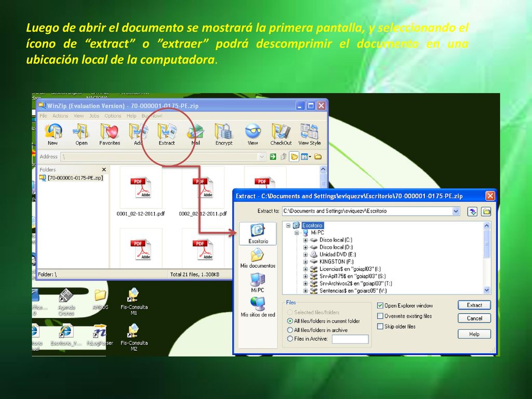532x399 pixels.
Task: Expand Unidad DVD (E:) node
Action: pos(305,255)
